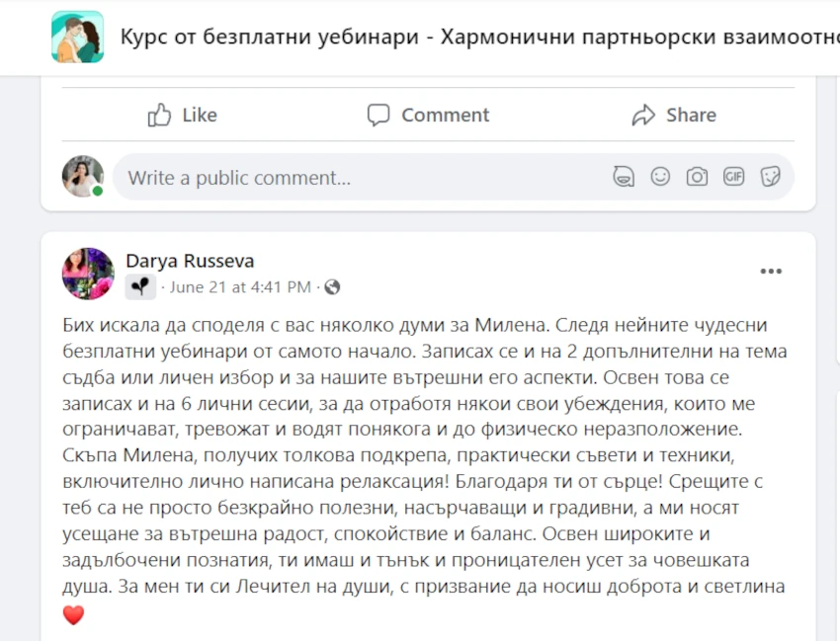The height and width of the screenshot is (641, 840).
Task: Open the emoji picker in comment box
Action: click(660, 177)
